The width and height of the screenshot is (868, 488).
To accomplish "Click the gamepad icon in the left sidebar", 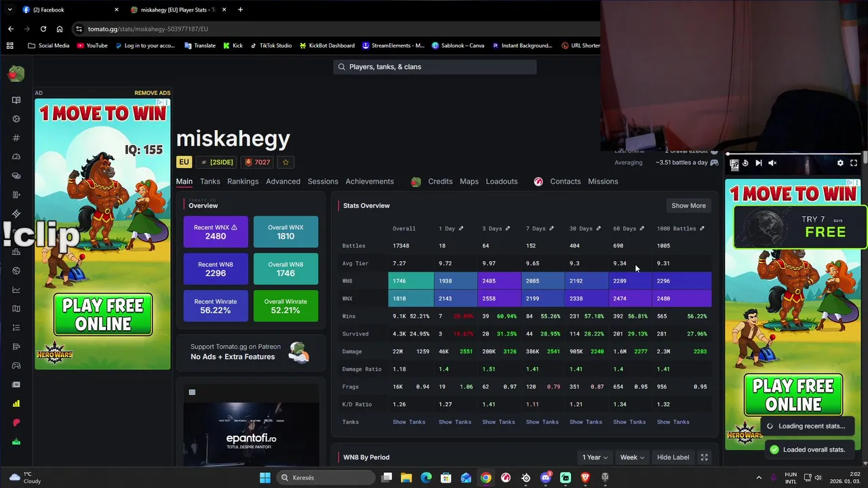I will [16, 365].
